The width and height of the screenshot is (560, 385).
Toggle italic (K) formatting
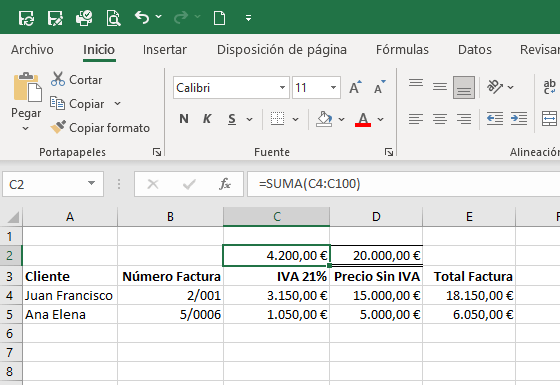[207, 119]
